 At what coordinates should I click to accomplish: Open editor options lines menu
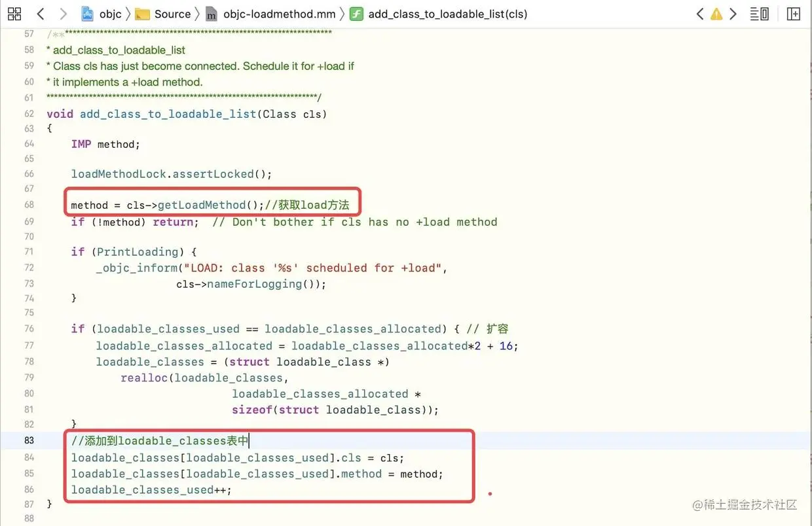point(760,14)
